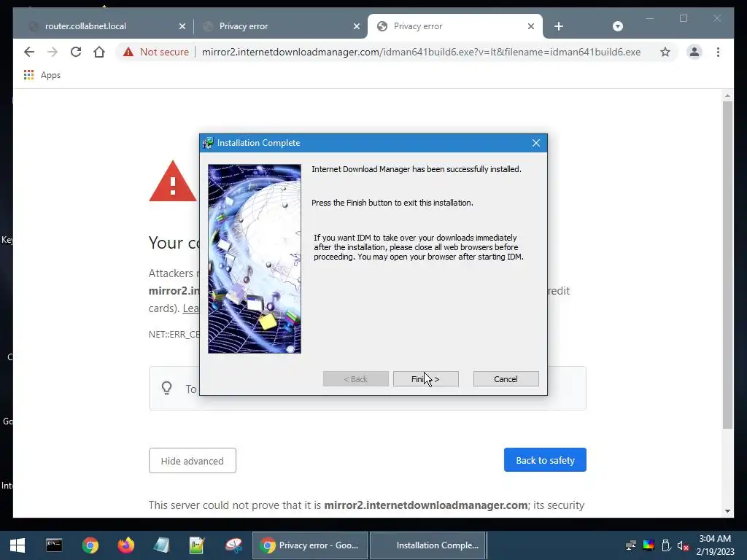This screenshot has width=747, height=560.
Task: Open the blue notebook taskbar app
Action: coord(161,545)
